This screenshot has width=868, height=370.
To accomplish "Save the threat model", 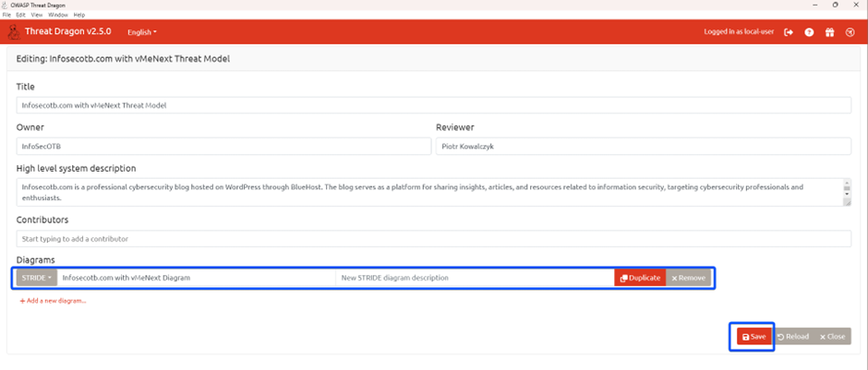I will [x=754, y=337].
